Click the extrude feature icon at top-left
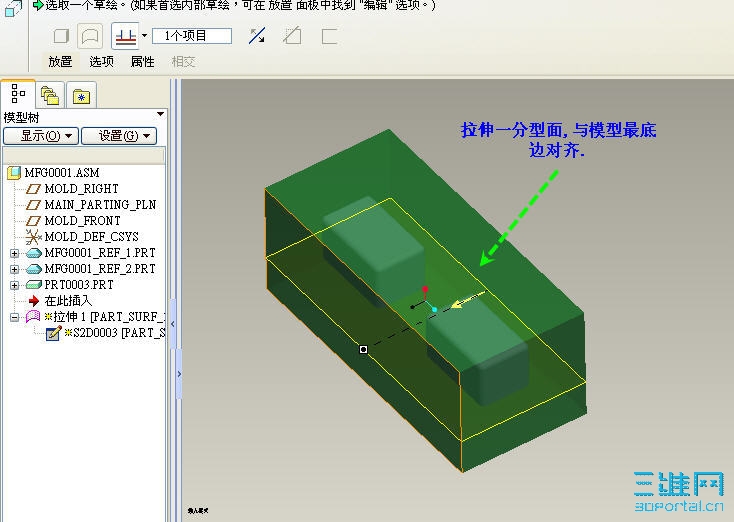This screenshot has width=734, height=522. pyautogui.click(x=13, y=8)
